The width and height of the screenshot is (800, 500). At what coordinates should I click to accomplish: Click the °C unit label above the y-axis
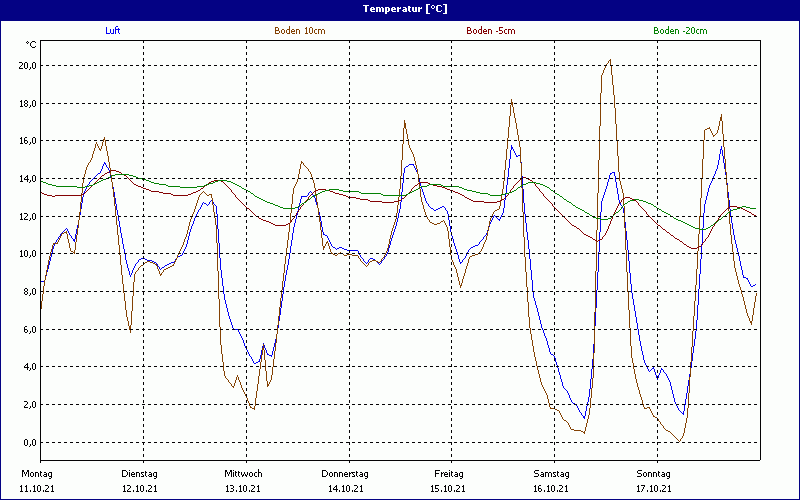(31, 45)
